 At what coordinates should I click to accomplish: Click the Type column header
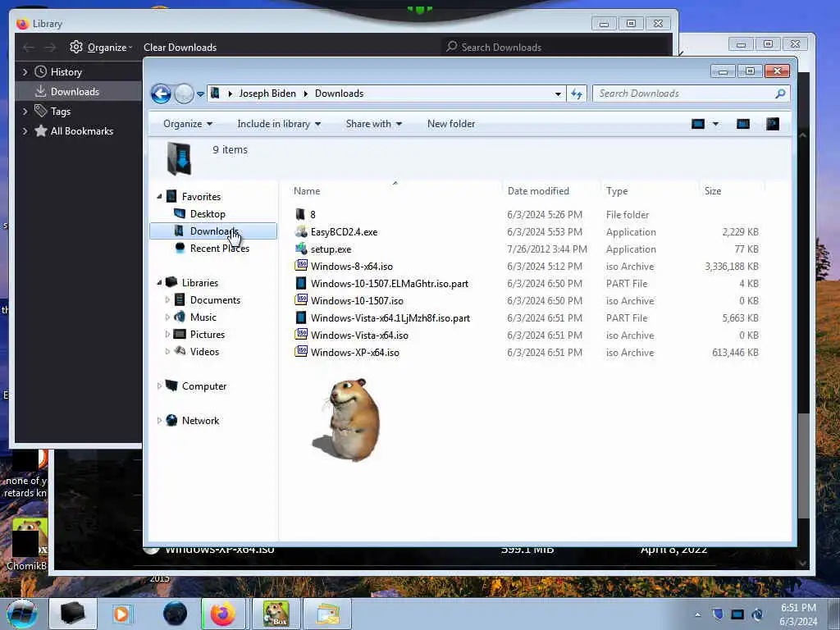coord(650,190)
